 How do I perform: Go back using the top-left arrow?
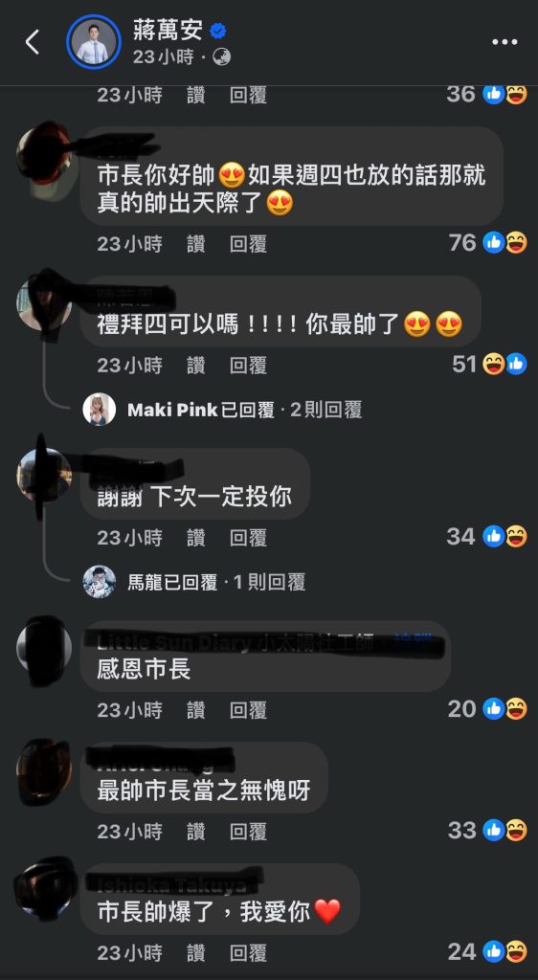(32, 42)
